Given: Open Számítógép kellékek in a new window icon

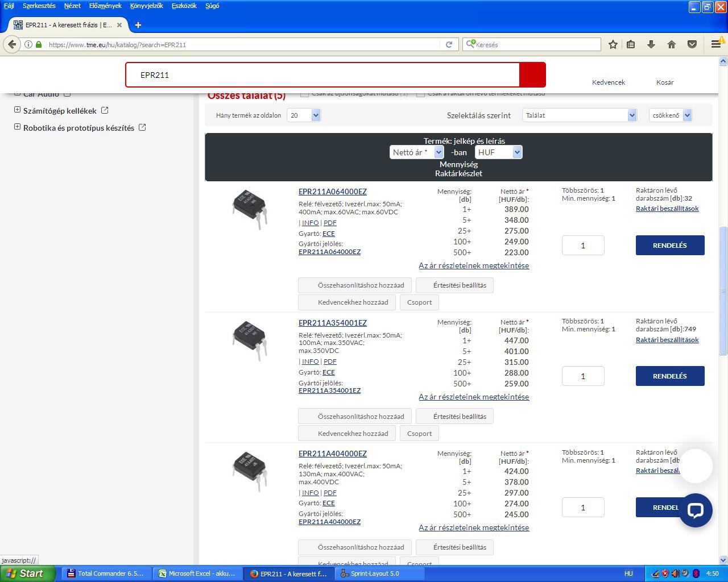Looking at the screenshot, I should 105,110.
